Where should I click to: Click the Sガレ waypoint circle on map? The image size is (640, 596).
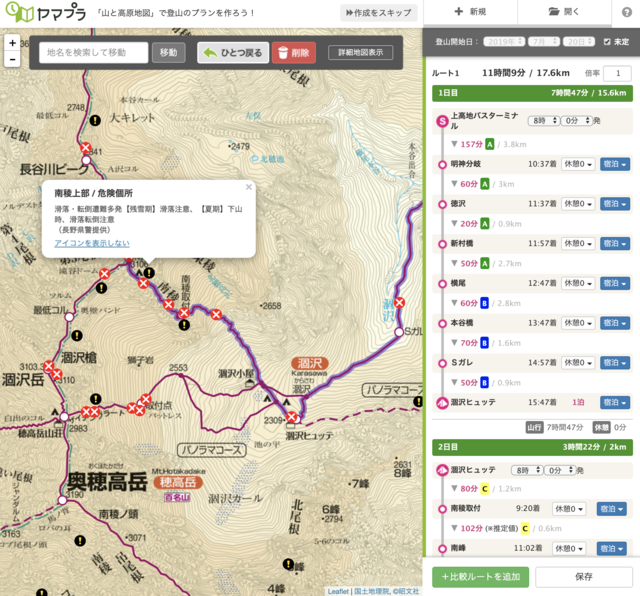click(x=396, y=331)
